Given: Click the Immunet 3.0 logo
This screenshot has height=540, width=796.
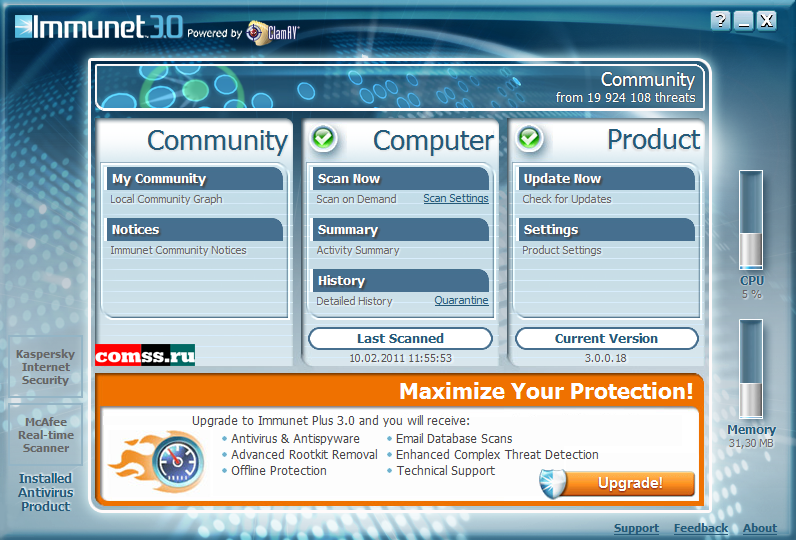Looking at the screenshot, I should point(98,27).
